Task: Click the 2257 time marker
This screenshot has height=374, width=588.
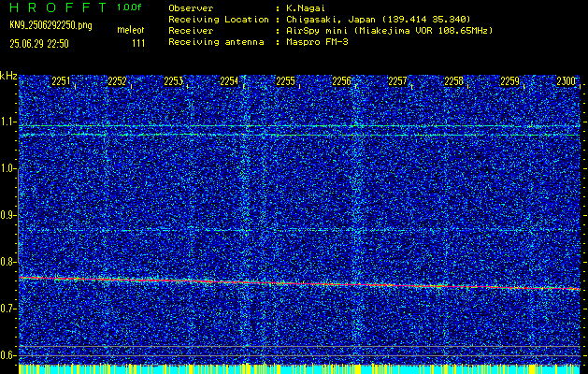Action: (397, 81)
